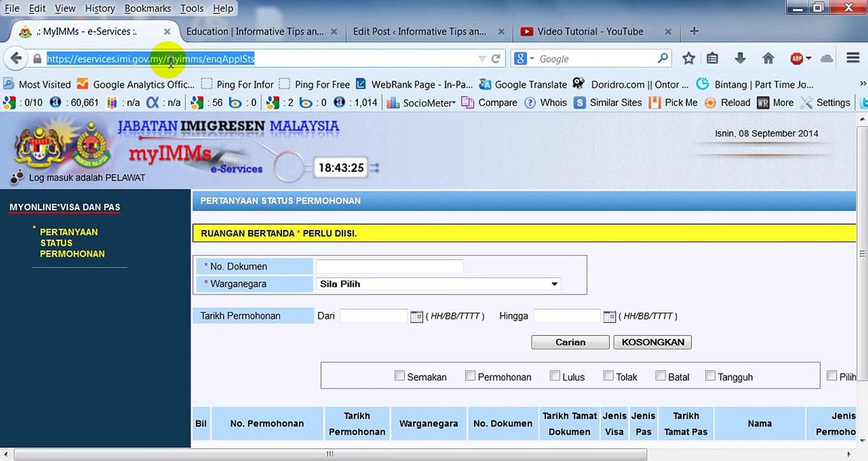
Task: Click the KOSONGKAN button
Action: pos(652,342)
